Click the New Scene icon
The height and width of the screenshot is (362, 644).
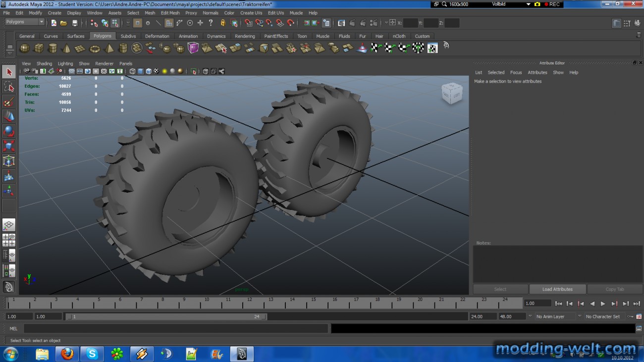[x=54, y=23]
